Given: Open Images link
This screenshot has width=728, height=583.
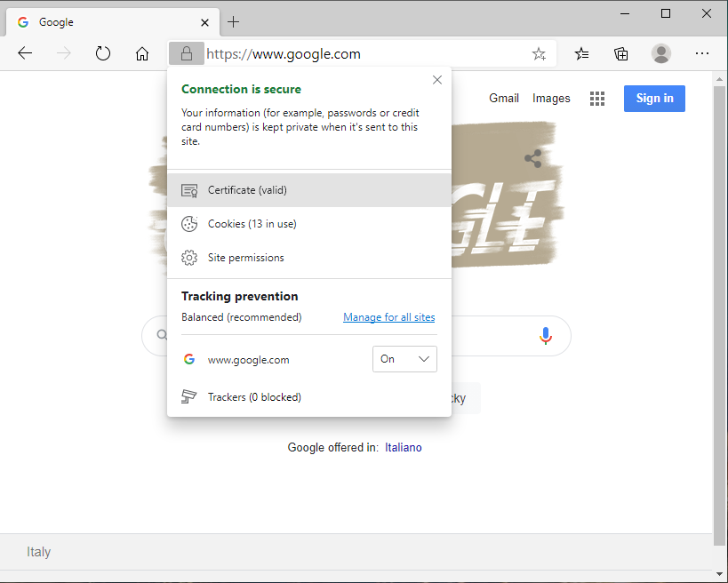Looking at the screenshot, I should click(551, 99).
